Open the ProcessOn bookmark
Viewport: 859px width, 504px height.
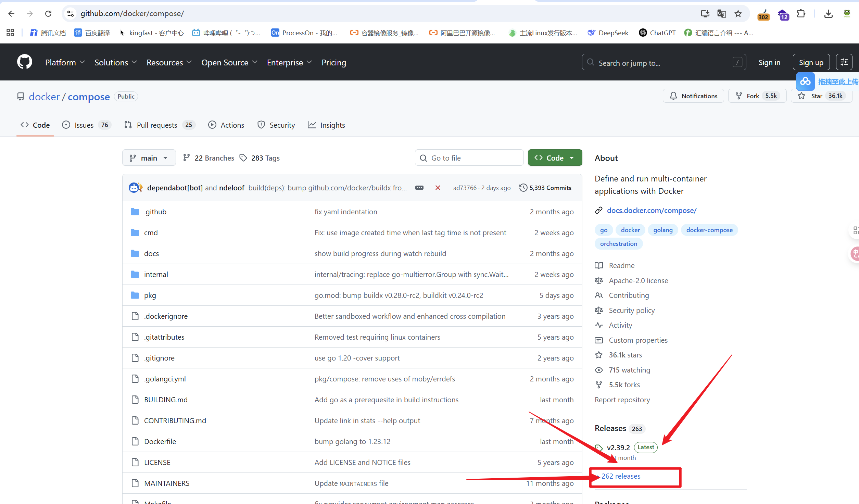tap(304, 33)
